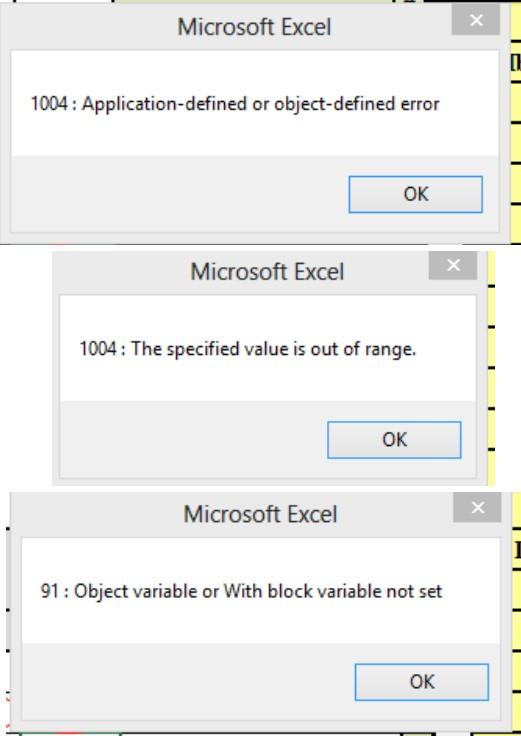Select yellow spreadsheet cell beside error 91 dialog
521x736 pixels.
coord(516,610)
